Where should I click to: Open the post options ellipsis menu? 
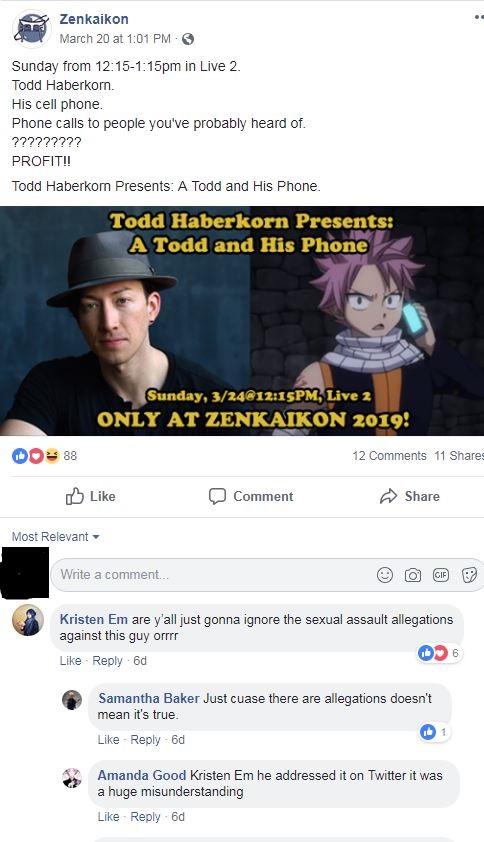[x=479, y=17]
